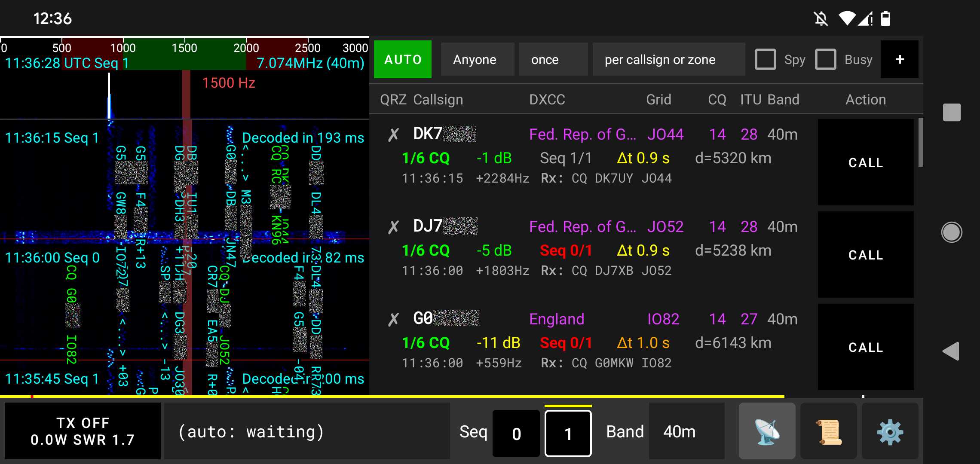Sort by the Callsign column header
This screenshot has height=464, width=980.
(x=438, y=99)
